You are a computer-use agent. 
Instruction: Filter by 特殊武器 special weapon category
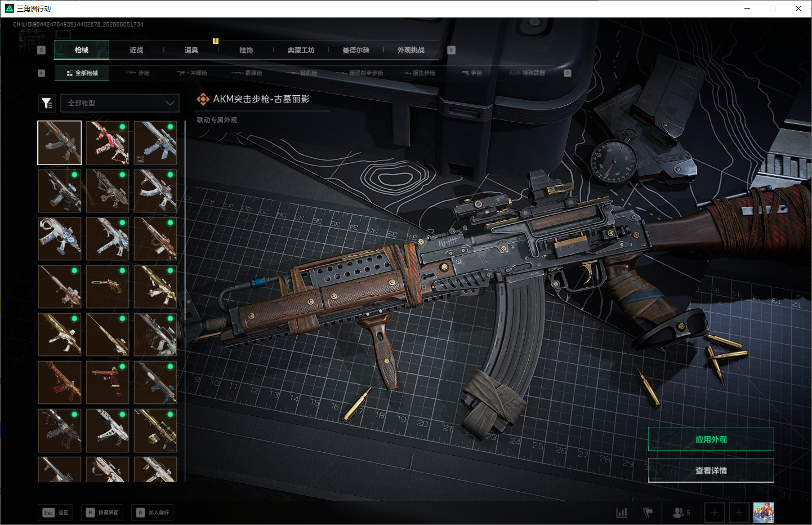point(528,73)
